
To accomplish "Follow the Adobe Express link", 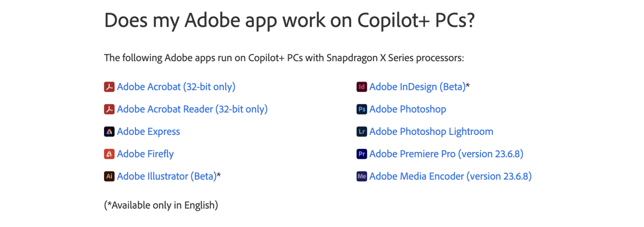I will pyautogui.click(x=148, y=132).
